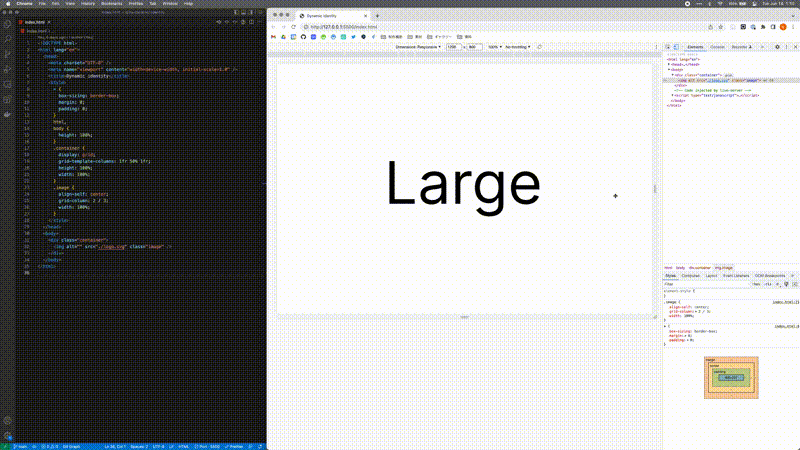Add a new style rule with plus
Screen dimensions: 800x450
(778, 284)
